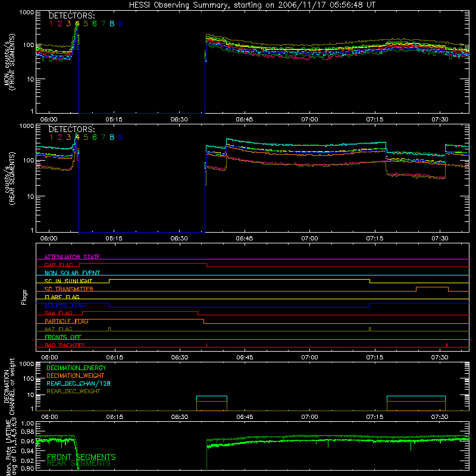The height and width of the screenshot is (476, 476).
Task: Click the vertical Flags axis label
Action: click(x=24, y=297)
